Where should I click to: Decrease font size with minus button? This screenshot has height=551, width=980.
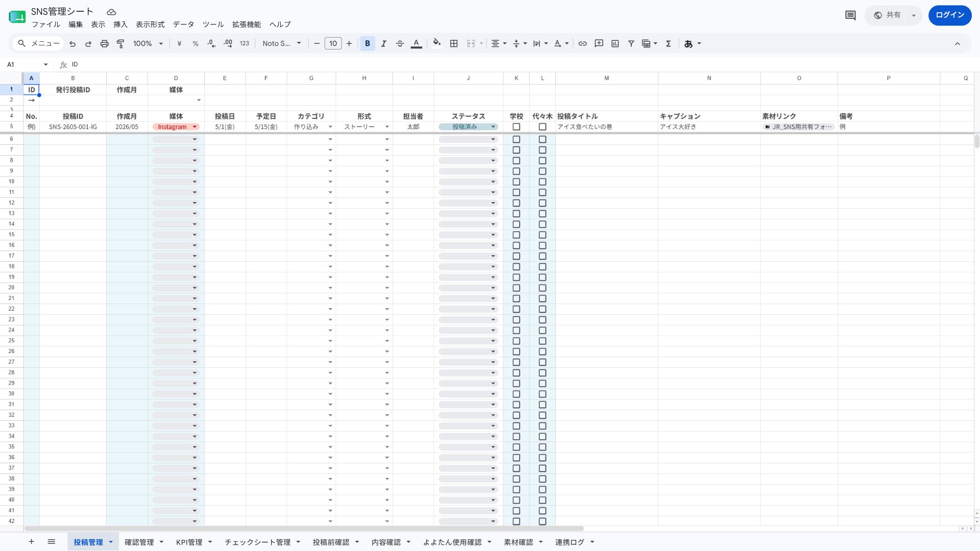click(x=316, y=44)
